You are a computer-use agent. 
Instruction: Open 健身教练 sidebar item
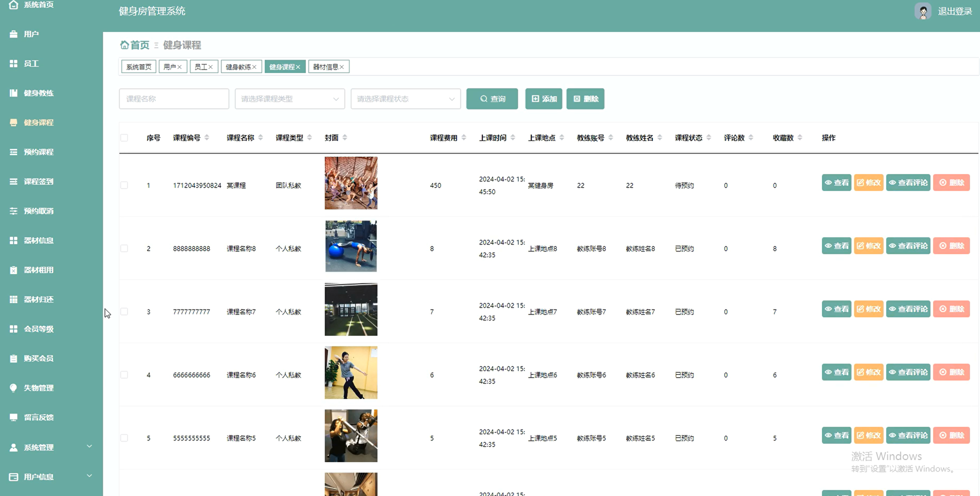38,93
